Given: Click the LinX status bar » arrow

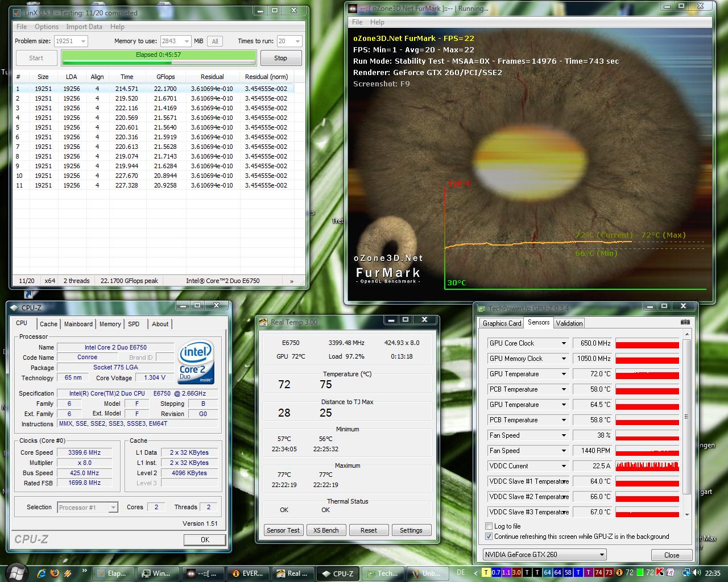Looking at the screenshot, I should (x=292, y=281).
